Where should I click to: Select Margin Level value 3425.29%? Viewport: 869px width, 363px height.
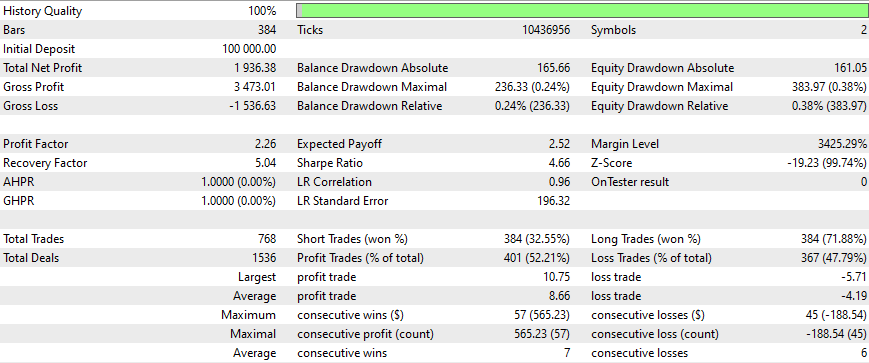coord(842,144)
